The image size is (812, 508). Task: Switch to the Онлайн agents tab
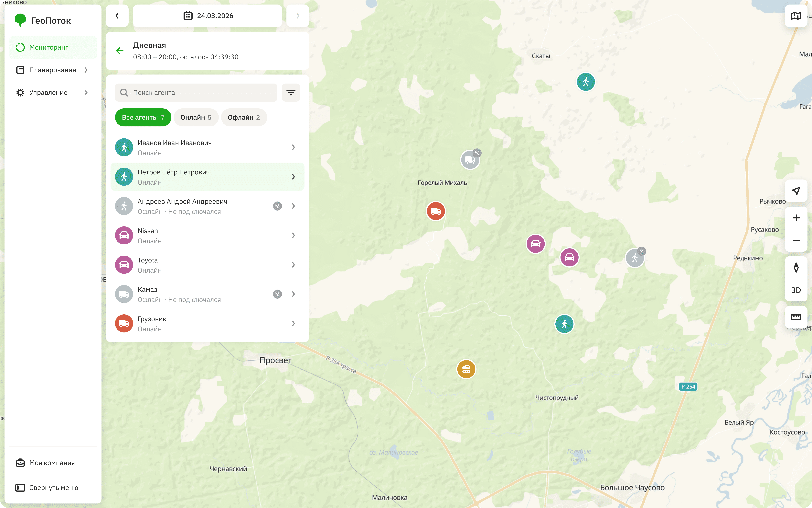[196, 117]
